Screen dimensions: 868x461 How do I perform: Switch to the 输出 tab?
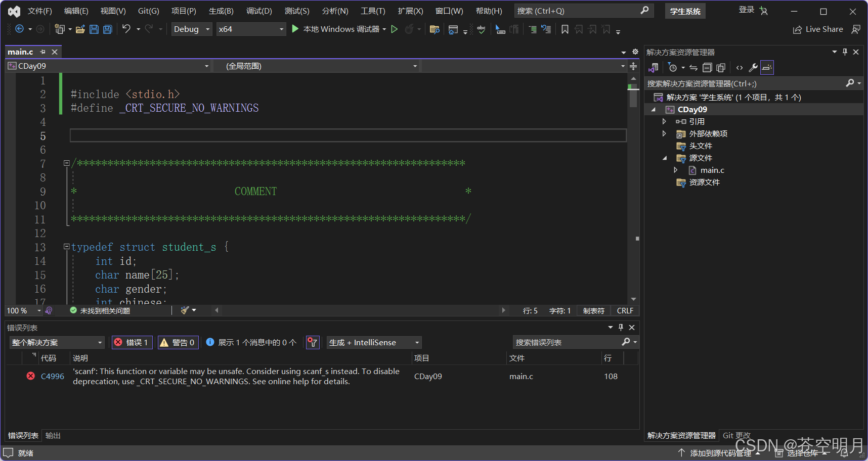(x=53, y=435)
